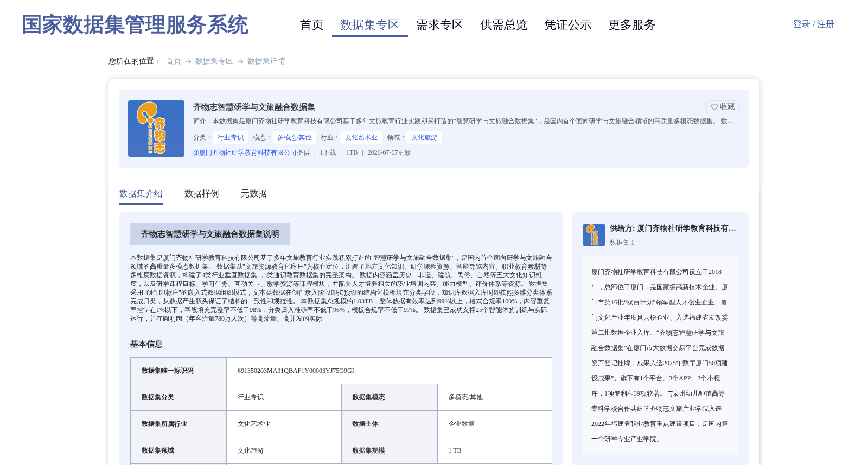This screenshot has width=868, height=465.
Task: Open 数据集专区 navigation item
Action: [370, 25]
